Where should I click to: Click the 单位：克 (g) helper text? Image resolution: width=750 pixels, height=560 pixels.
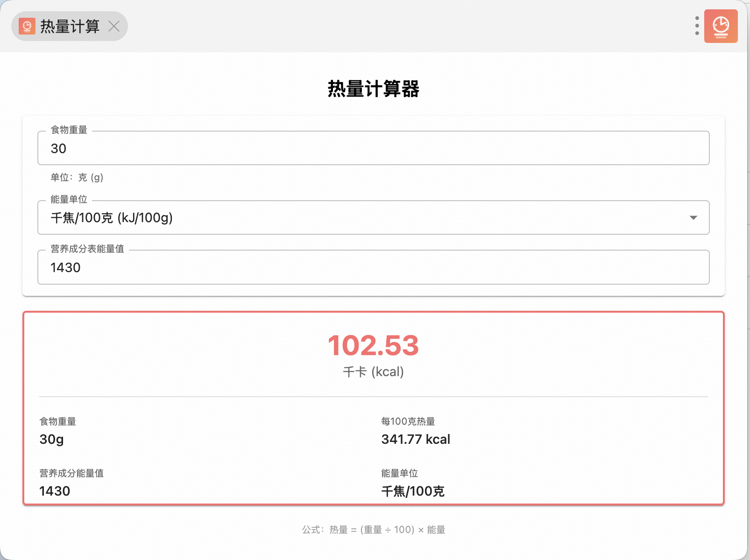[x=77, y=177]
